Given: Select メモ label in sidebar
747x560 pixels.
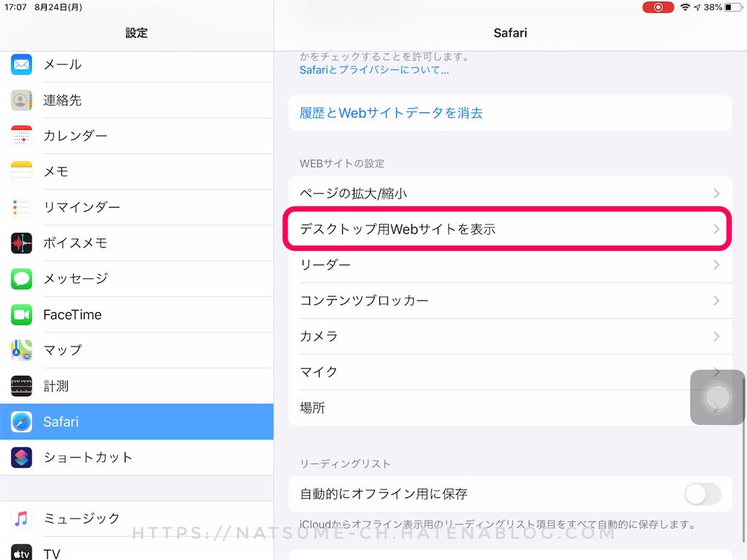Looking at the screenshot, I should pos(55,171).
